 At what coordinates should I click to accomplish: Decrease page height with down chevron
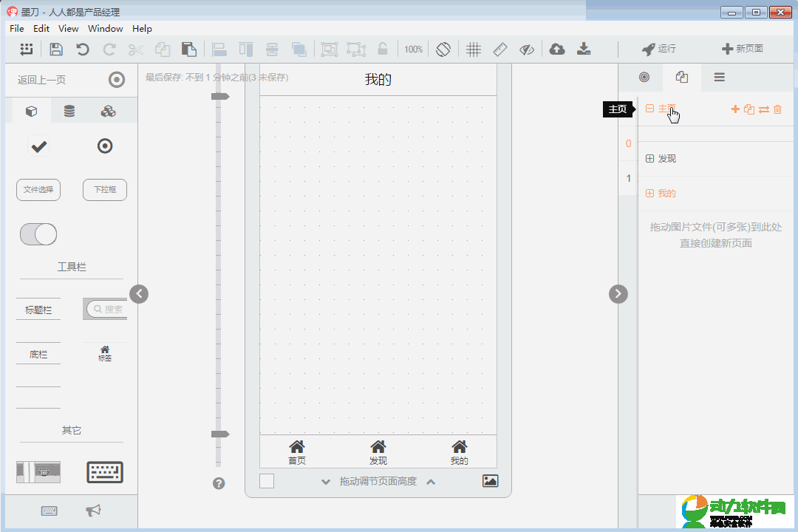[x=326, y=482]
